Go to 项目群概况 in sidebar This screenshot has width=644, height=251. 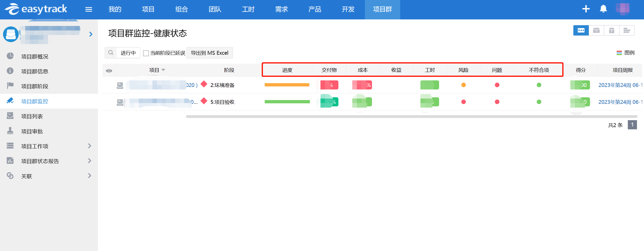pyautogui.click(x=35, y=56)
